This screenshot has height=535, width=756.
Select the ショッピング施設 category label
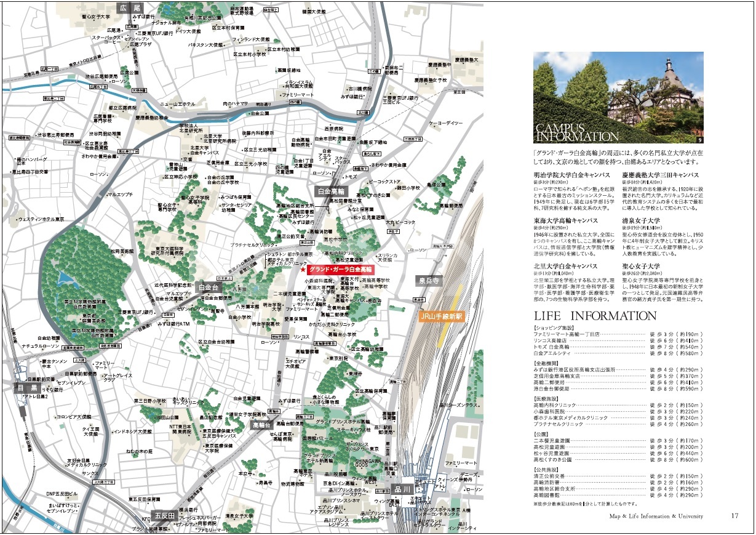tap(554, 328)
